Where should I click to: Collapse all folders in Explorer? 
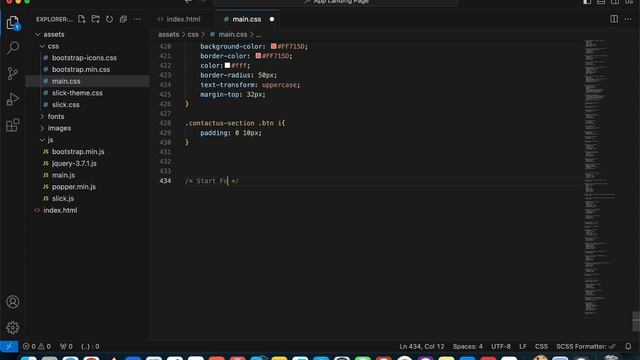[x=123, y=19]
